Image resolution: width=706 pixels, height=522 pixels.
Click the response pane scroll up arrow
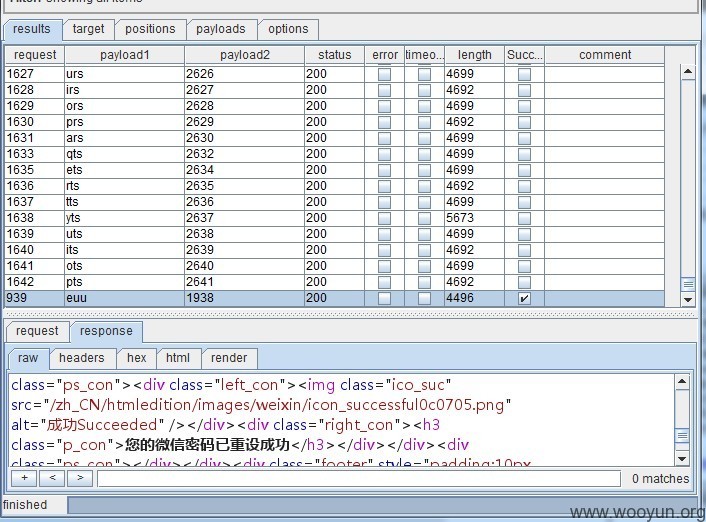(682, 382)
